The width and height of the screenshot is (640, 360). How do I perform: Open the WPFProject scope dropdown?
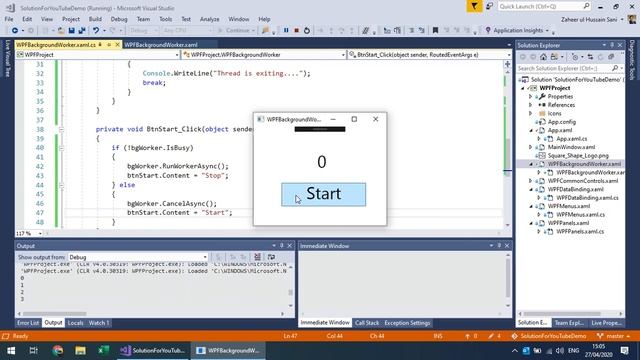click(98, 54)
